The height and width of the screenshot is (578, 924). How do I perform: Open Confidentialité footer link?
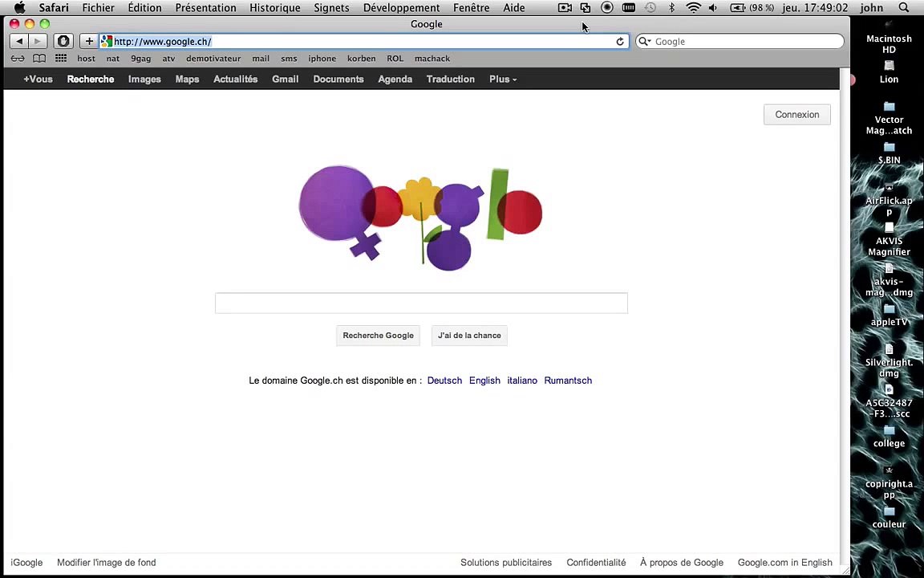[x=597, y=563]
